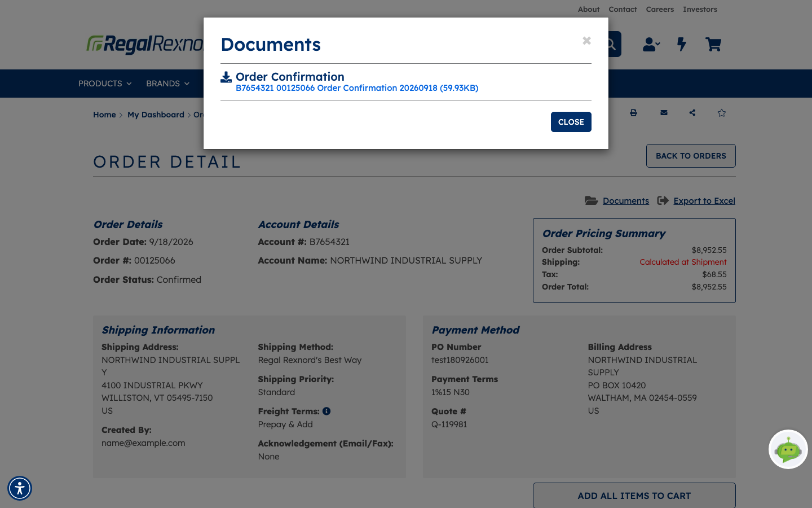Click the BACK TO ORDERS button
This screenshot has width=812, height=508.
[691, 156]
